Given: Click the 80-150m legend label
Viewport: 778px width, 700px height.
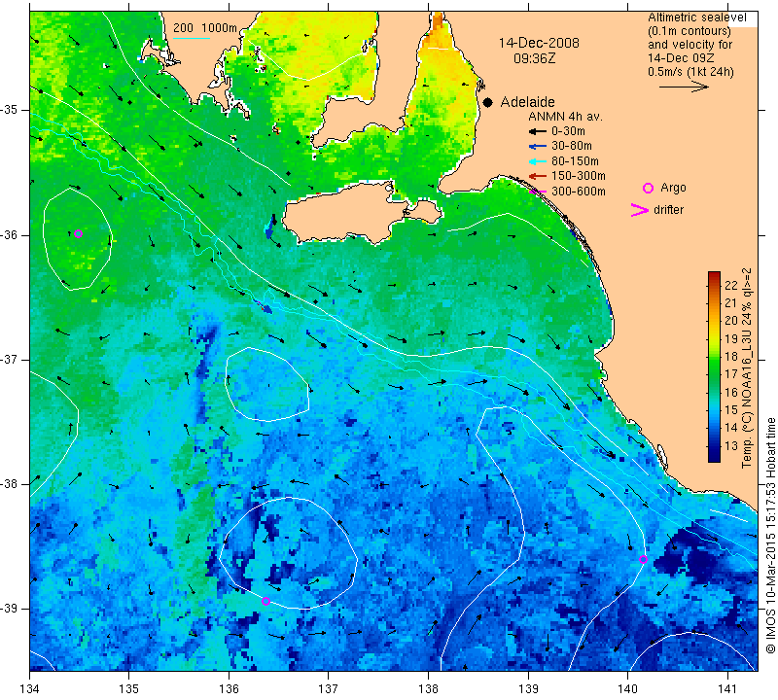Looking at the screenshot, I should pos(575,161).
